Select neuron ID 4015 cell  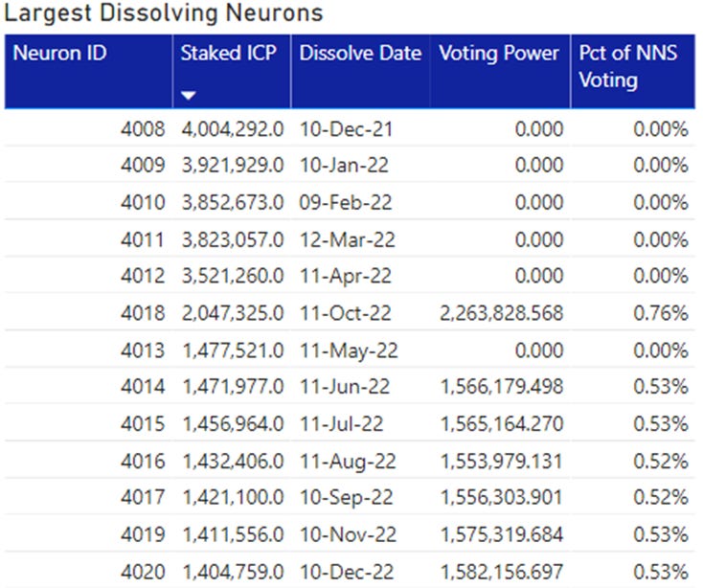click(143, 423)
